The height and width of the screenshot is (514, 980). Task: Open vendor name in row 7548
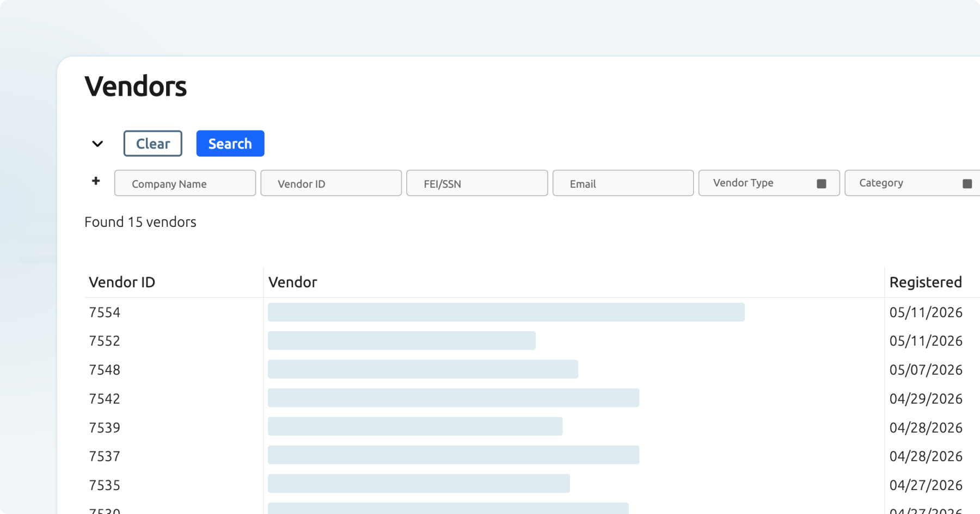(x=423, y=369)
